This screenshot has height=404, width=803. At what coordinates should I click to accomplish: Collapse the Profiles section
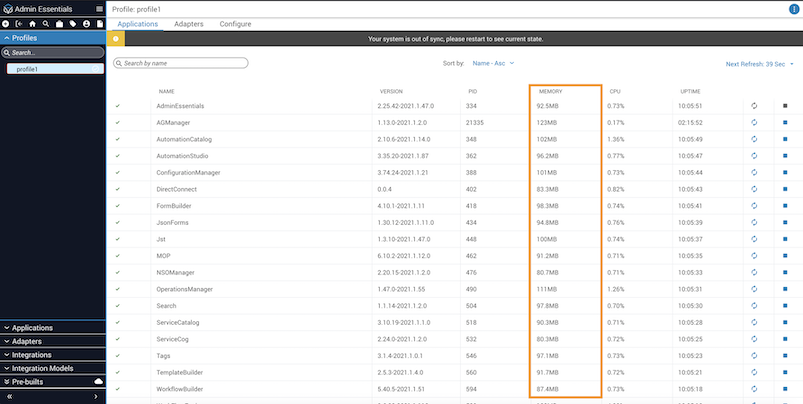52,38
